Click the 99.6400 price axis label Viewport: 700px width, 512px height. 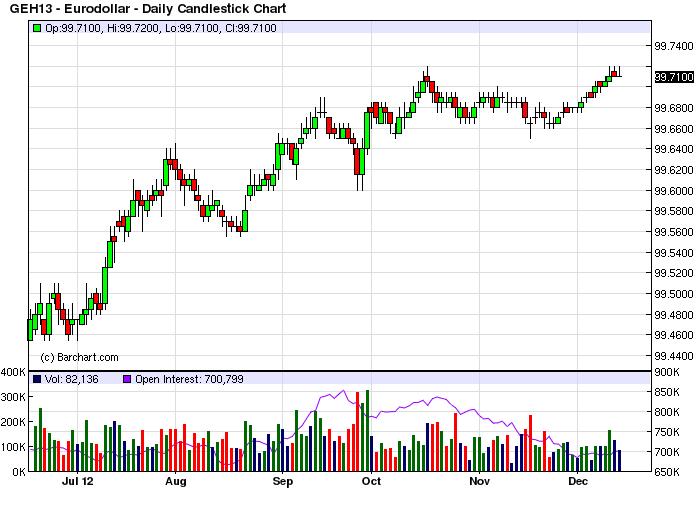(x=674, y=149)
